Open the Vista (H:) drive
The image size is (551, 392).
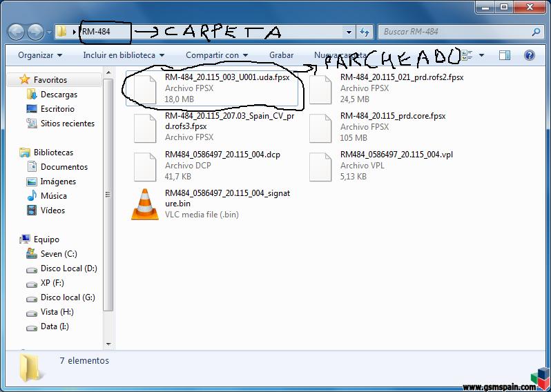tap(57, 311)
